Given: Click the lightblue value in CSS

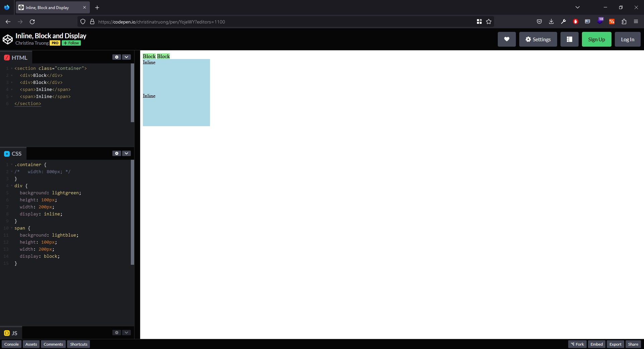Looking at the screenshot, I should [64, 235].
